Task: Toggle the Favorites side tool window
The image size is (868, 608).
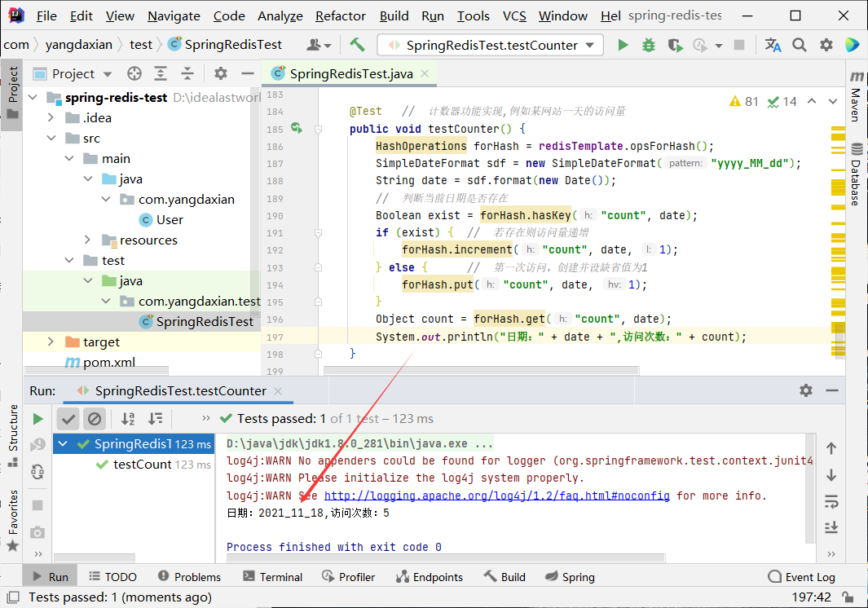Action: pos(12,519)
